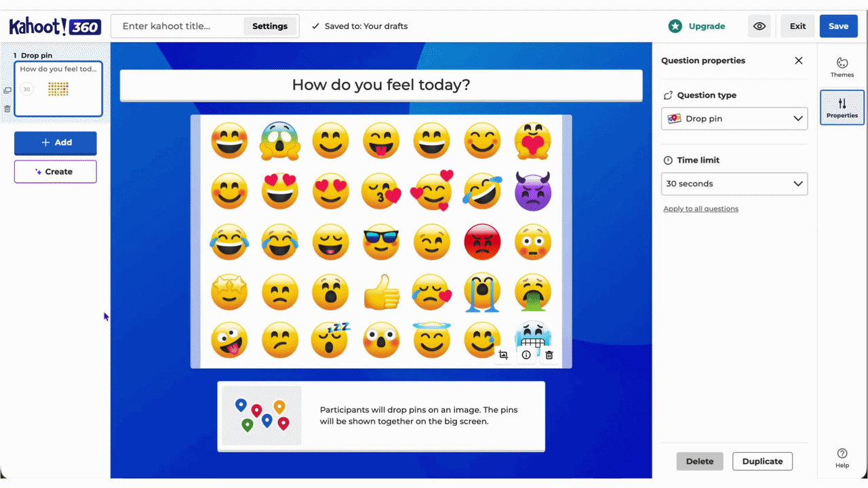Screen dimensions: 868x488
Task: Click Delete in the Question properties panel
Action: click(x=700, y=462)
